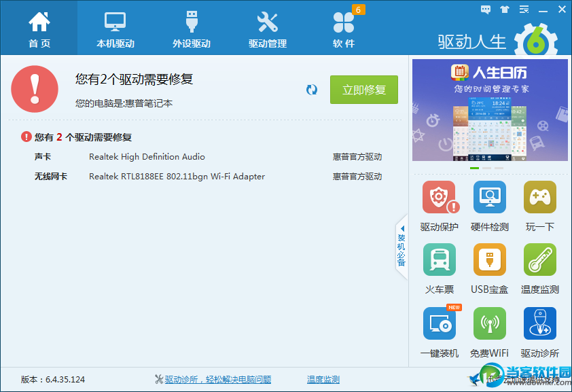Image resolution: width=572 pixels, height=392 pixels.
Task: Open 驱动管理 tab
Action: pos(268,28)
